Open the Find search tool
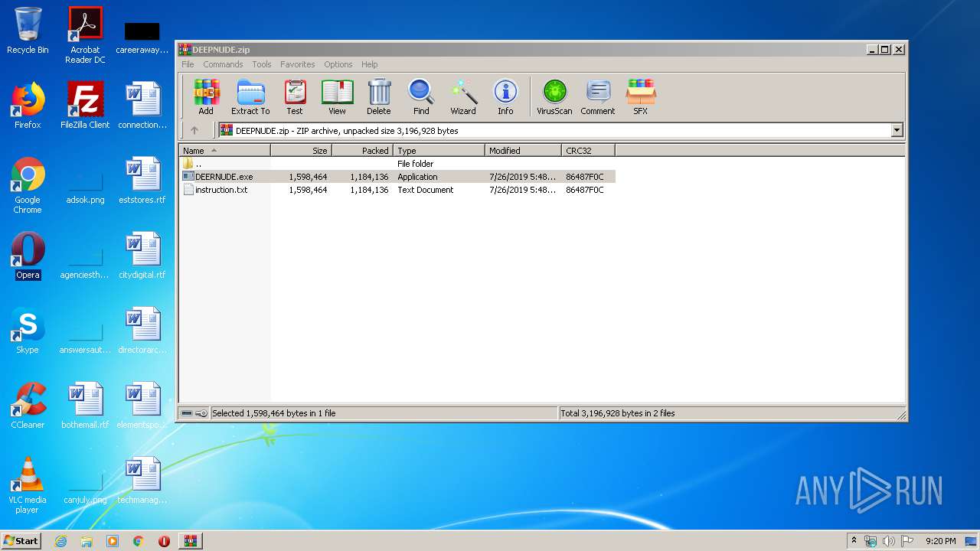 [x=421, y=97]
